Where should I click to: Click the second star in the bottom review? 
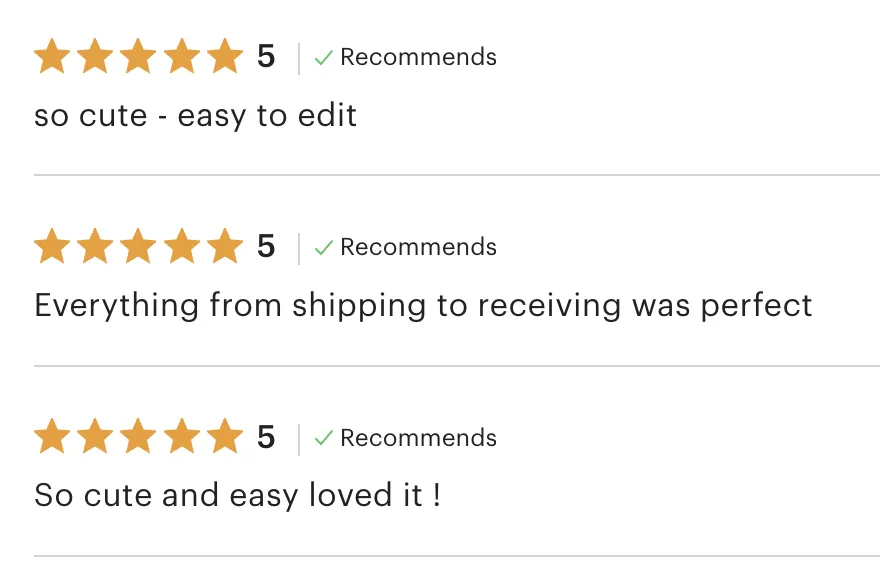[95, 436]
